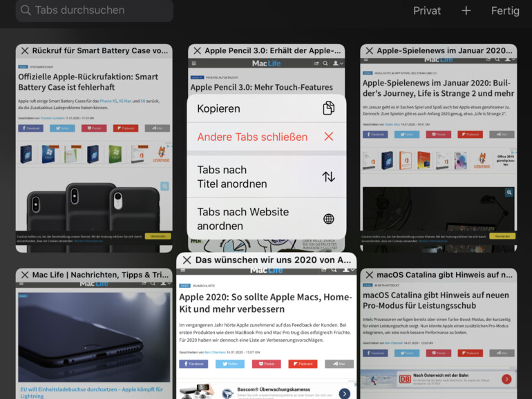This screenshot has width=532, height=399.
Task: Close the Apple-Spielenews im Januar 2020 tab
Action: [x=370, y=51]
